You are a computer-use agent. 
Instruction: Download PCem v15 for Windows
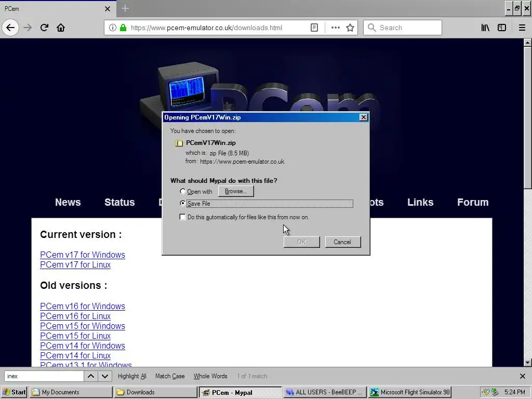coord(83,326)
